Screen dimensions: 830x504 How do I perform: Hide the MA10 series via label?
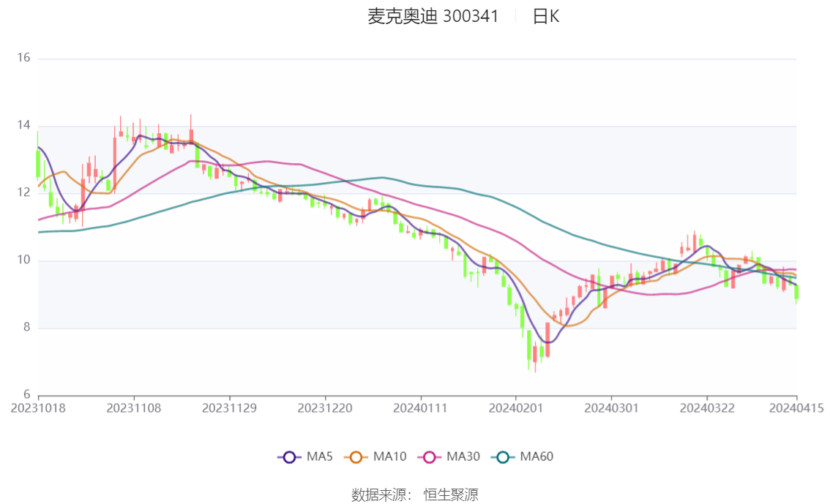click(389, 456)
